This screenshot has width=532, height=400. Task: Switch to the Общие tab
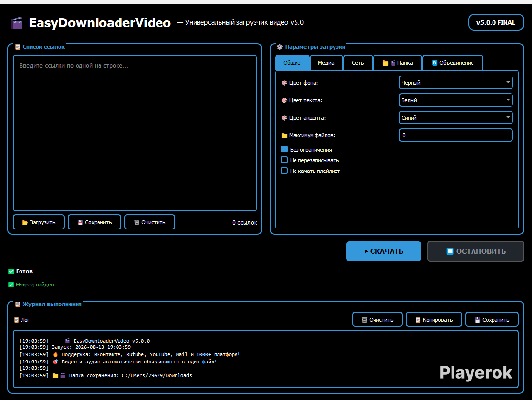(292, 63)
